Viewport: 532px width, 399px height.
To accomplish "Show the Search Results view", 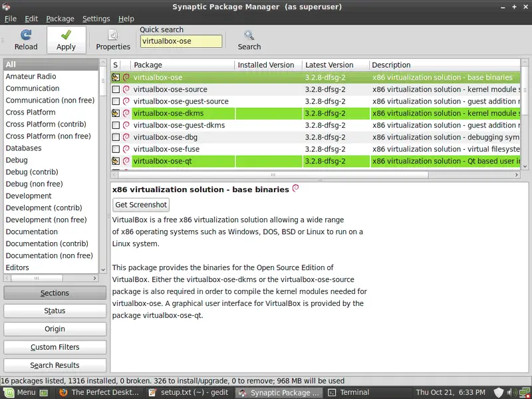I will (55, 365).
